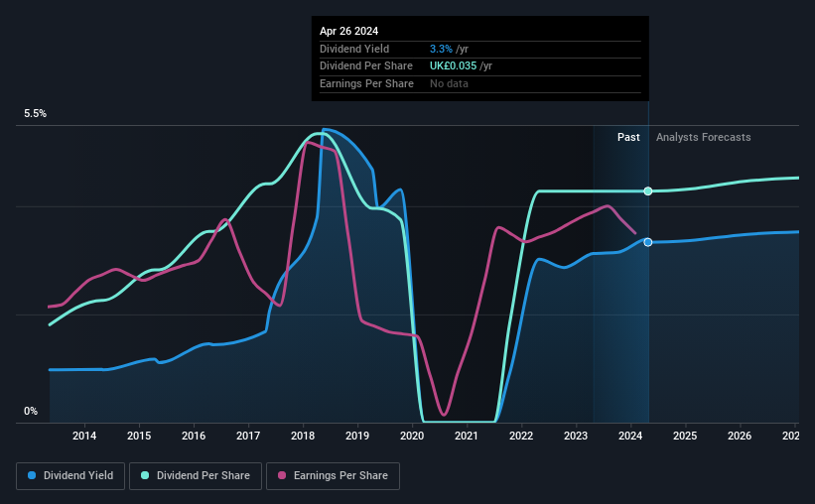Click the 2024 x-axis label
Screen dimensions: 815x504
630,436
